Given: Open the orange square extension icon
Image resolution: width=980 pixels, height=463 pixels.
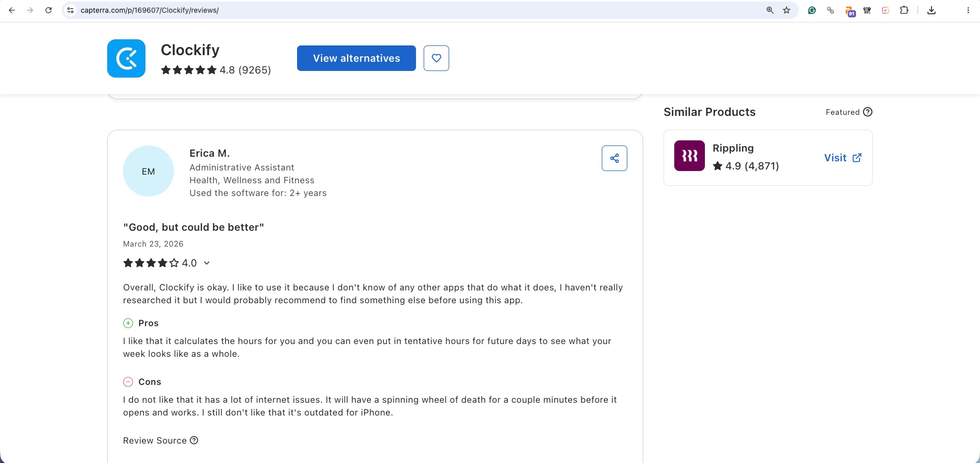Looking at the screenshot, I should (x=886, y=10).
